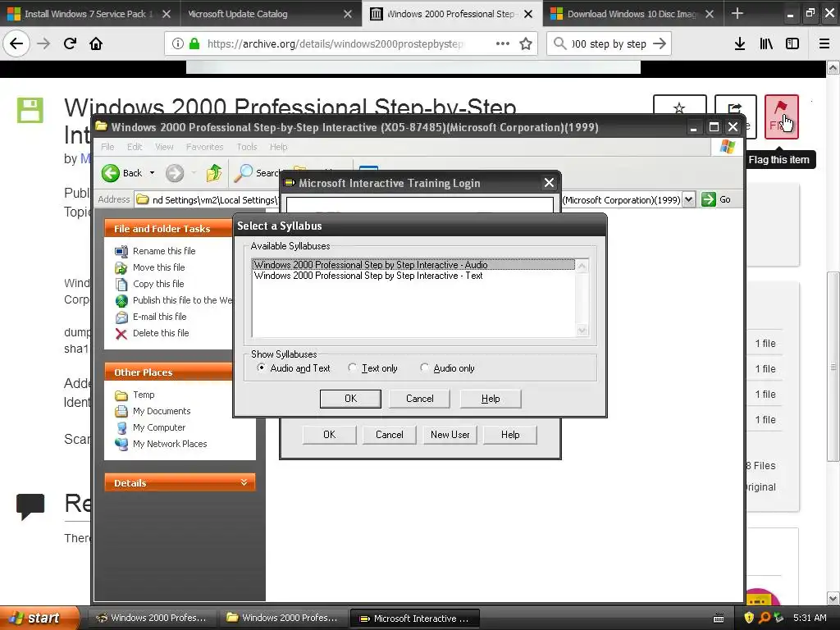Click OK in Select a Syllabus dialog
Viewport: 840px width, 630px height.
pos(350,399)
